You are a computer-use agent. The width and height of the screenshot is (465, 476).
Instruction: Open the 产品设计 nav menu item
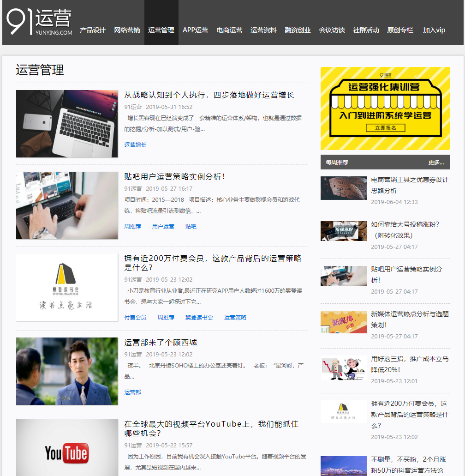[93, 30]
